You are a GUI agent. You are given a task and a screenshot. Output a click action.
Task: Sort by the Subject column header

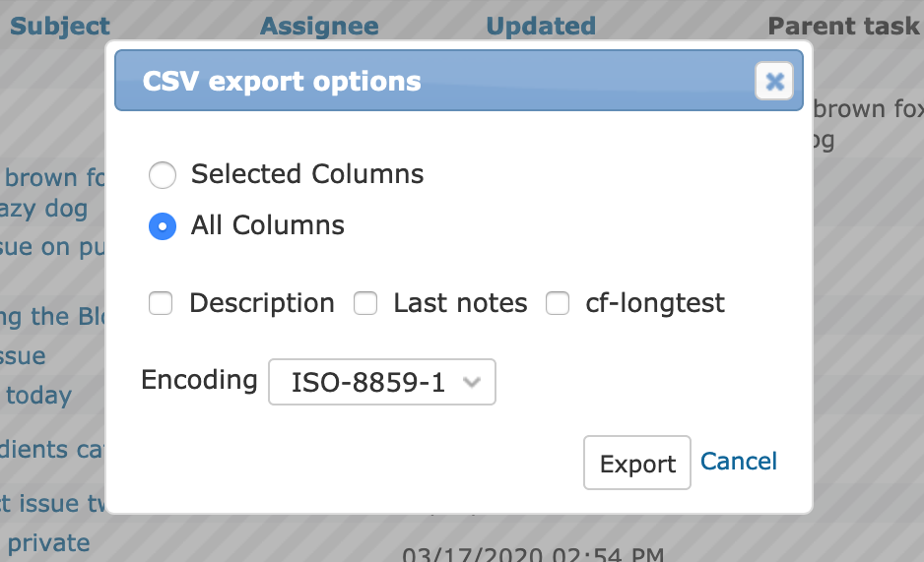point(59,27)
